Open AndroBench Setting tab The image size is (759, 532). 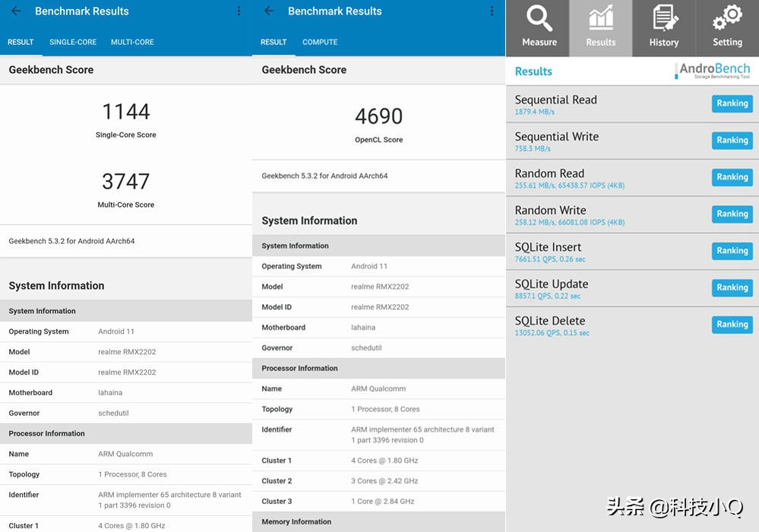727,27
